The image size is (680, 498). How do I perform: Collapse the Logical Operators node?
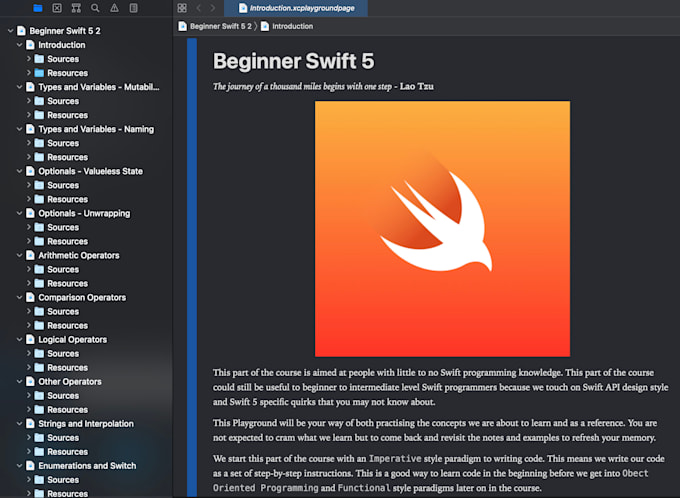[19, 339]
